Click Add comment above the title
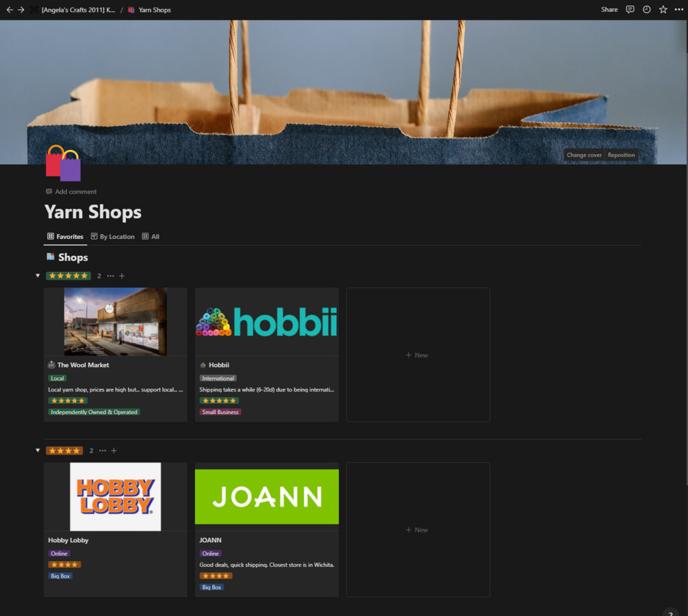 (71, 192)
